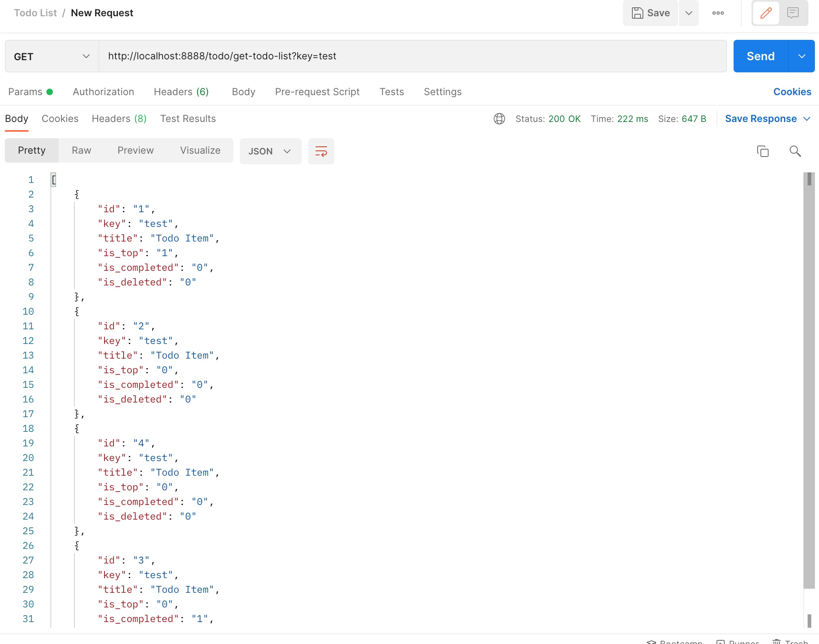
Task: Switch to edit mode pencil icon
Action: point(766,13)
